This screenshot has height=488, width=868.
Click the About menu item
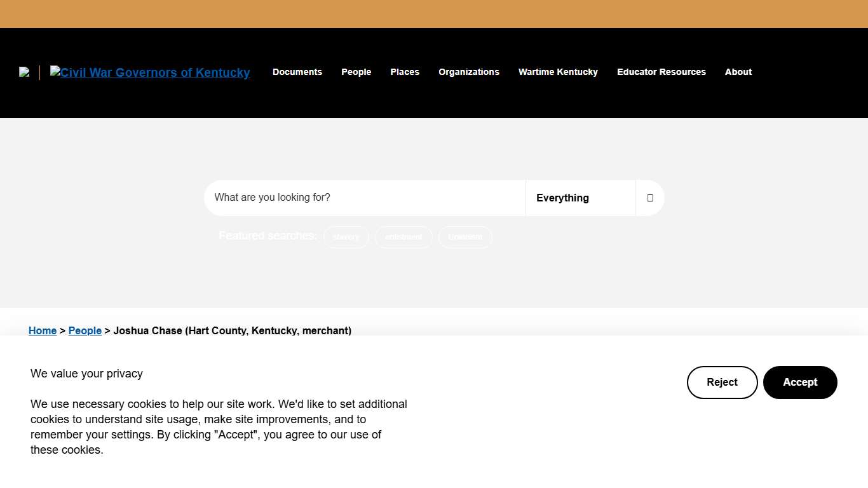coord(738,72)
